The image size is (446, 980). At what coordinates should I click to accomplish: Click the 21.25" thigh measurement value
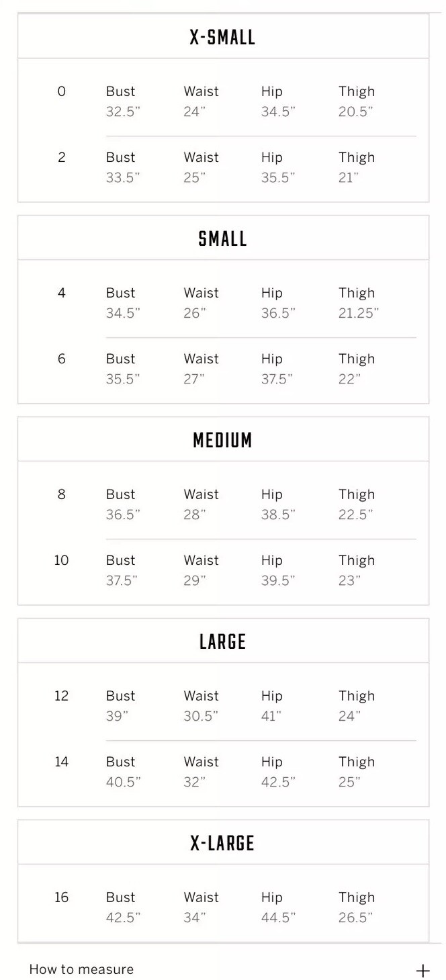coord(359,313)
